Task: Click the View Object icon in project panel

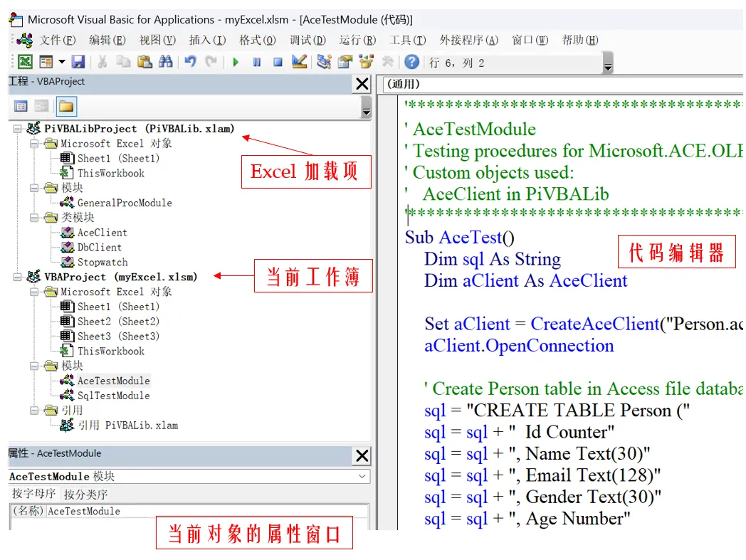Action: [x=42, y=107]
